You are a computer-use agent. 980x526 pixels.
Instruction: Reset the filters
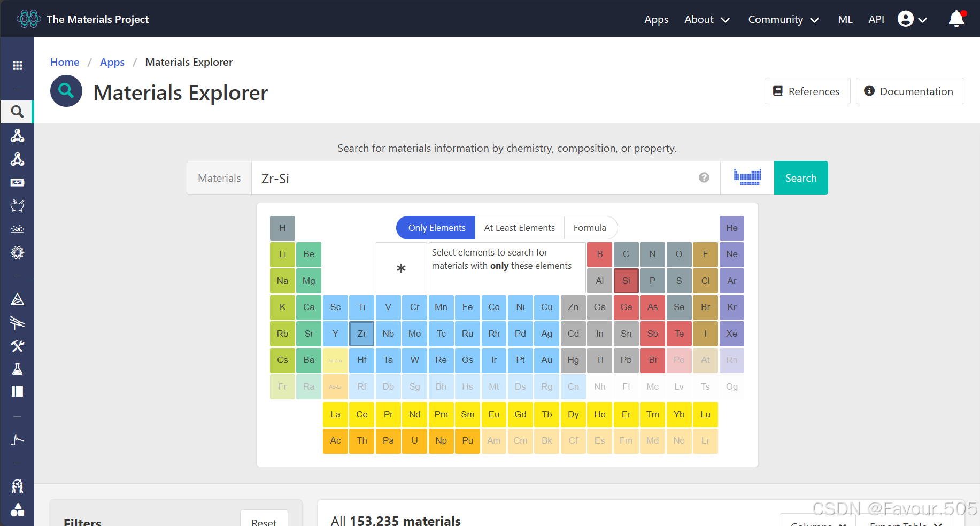[x=264, y=521]
